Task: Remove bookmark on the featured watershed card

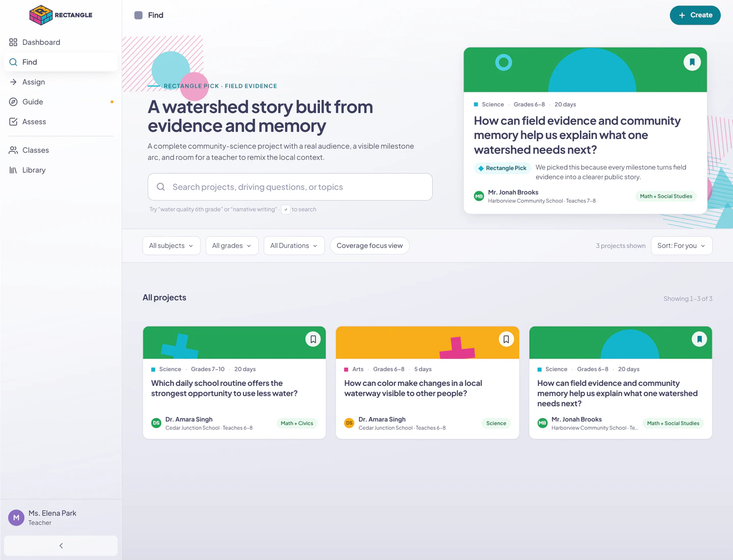Action: pos(692,62)
